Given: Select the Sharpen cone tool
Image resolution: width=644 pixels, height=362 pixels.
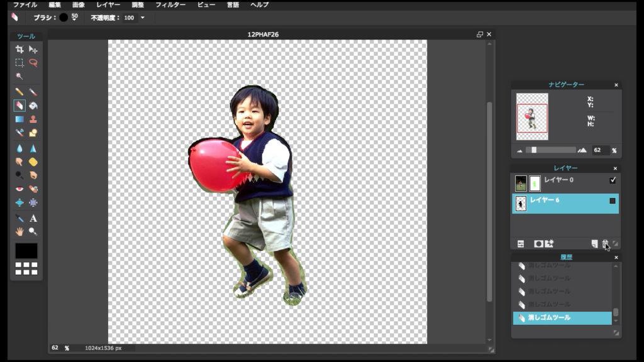Looking at the screenshot, I should (x=33, y=148).
